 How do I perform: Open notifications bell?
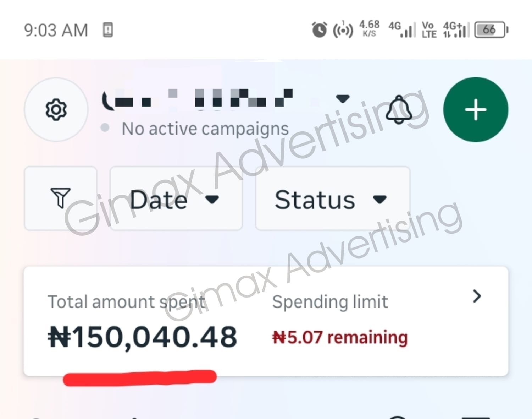399,109
